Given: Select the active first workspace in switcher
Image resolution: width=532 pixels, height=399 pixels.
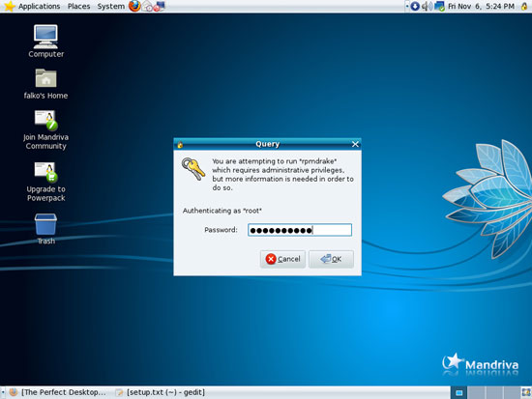Looking at the screenshot, I should click(x=458, y=392).
